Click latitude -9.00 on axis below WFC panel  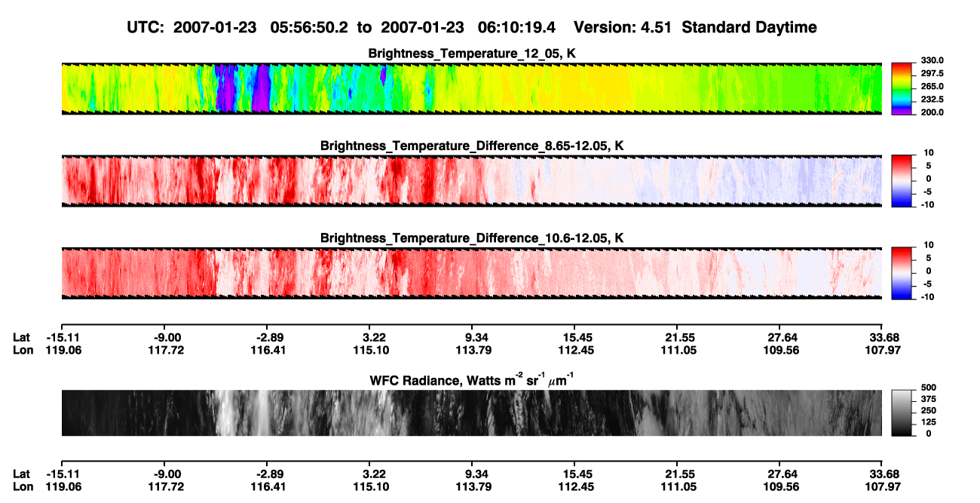coord(167,474)
